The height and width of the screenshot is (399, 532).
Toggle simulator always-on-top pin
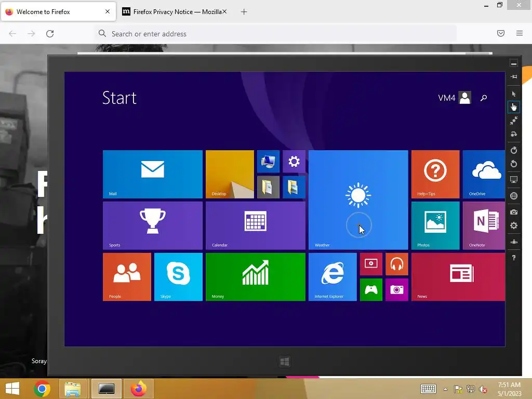514,77
